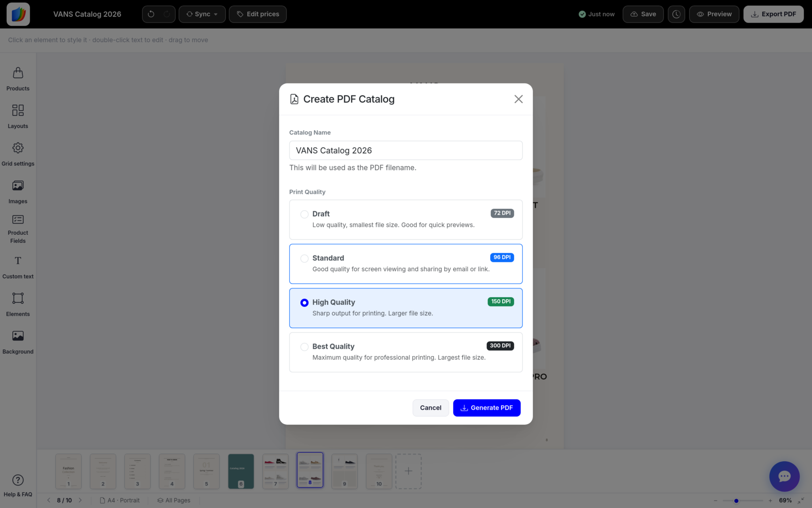Click the Catalog Name input field
Viewport: 812px width, 508px height.
click(406, 150)
